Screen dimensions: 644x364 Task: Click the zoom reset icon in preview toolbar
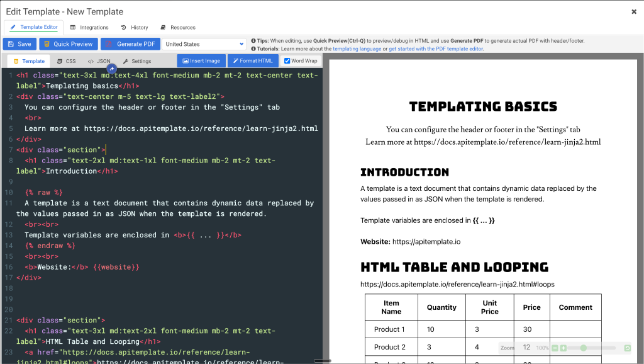click(627, 348)
